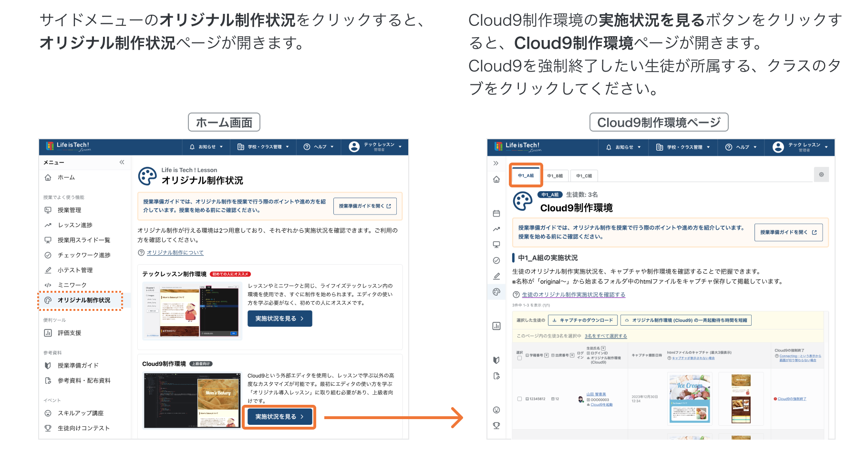Click the キャプチャのダウンロード button
Screen dimensions: 868x452
583,320
